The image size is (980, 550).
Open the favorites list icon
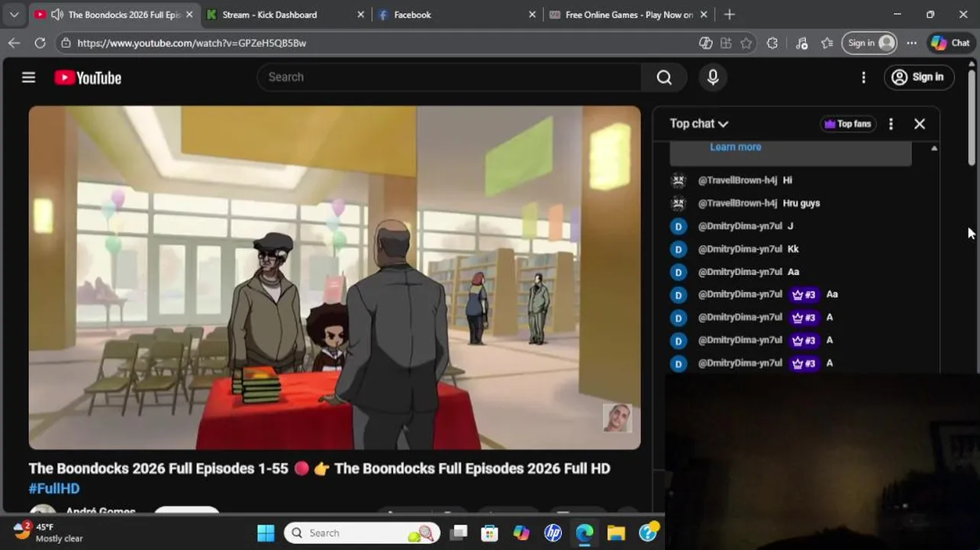coord(827,43)
